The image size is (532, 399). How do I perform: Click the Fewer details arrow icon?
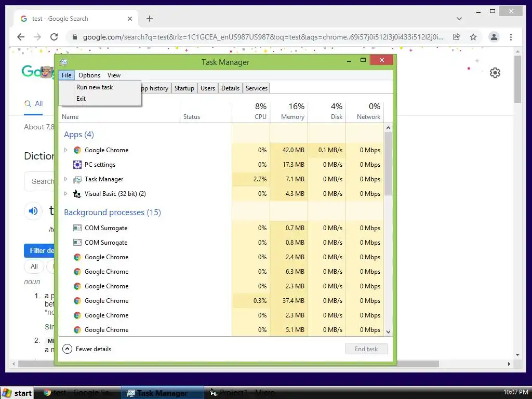tap(67, 349)
